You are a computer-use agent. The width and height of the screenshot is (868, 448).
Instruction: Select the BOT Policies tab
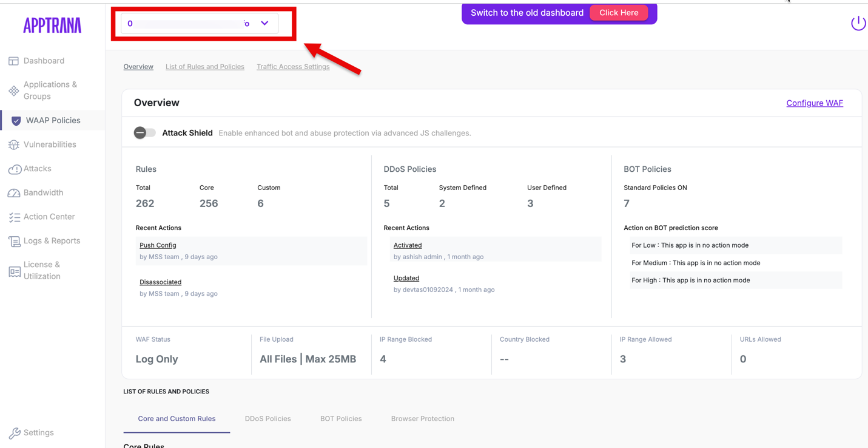[341, 418]
